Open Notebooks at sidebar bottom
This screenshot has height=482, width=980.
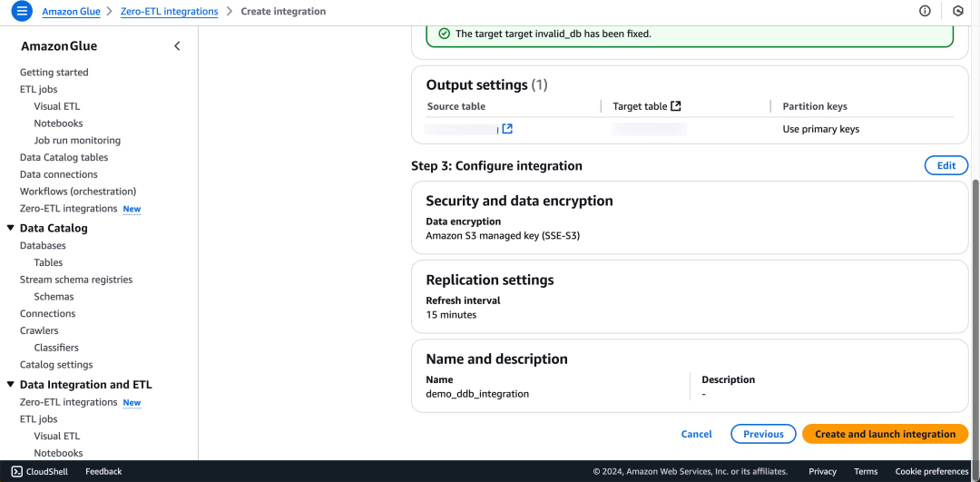pos(59,453)
